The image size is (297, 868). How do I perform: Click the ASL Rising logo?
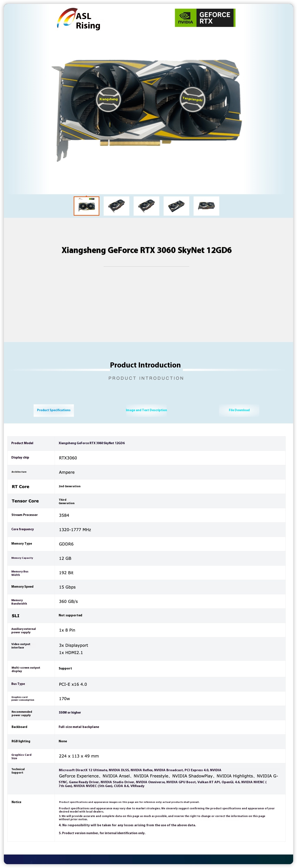coord(79,19)
